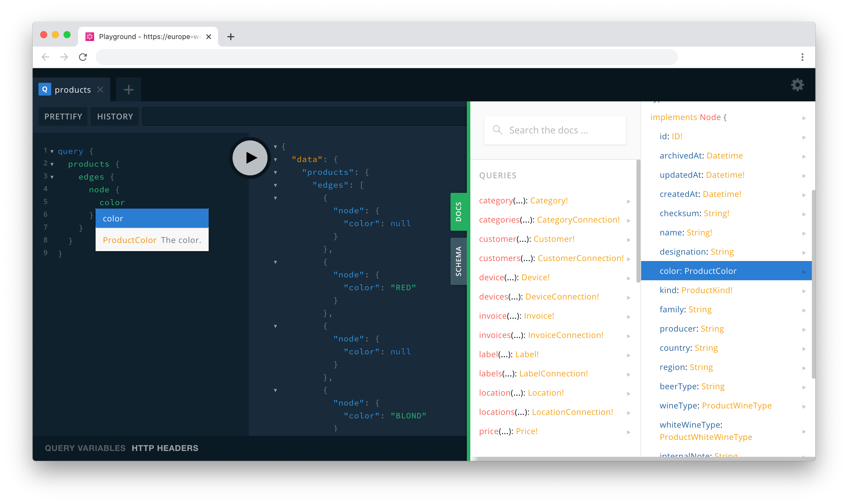Click the search magnifier icon in docs
This screenshot has height=504, width=848.
click(497, 130)
